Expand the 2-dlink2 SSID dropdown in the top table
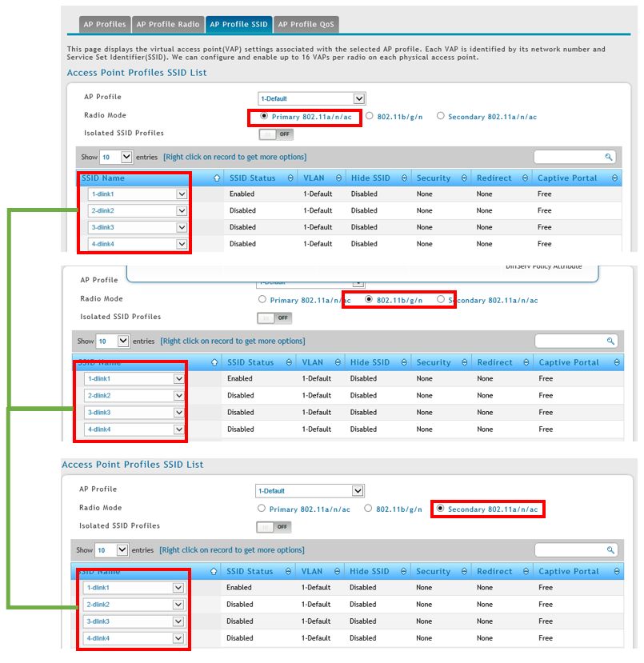This screenshot has height=663, width=644. (182, 210)
